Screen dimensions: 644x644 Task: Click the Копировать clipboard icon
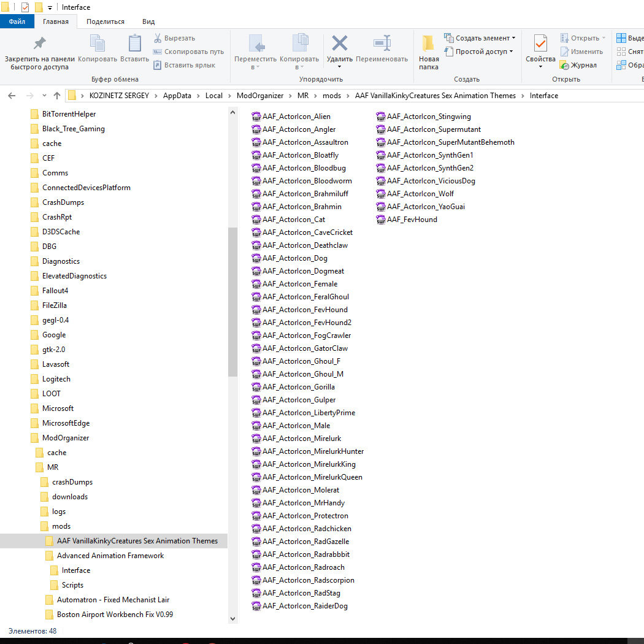(x=98, y=43)
